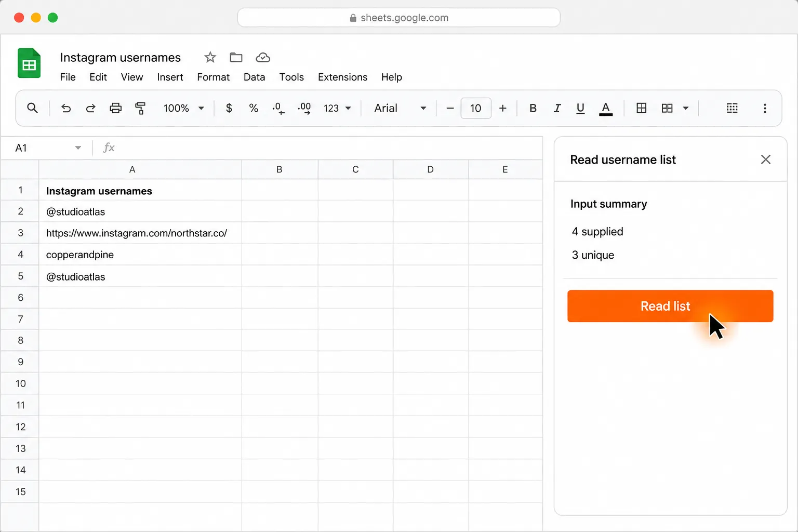Select column A header

tap(140, 169)
